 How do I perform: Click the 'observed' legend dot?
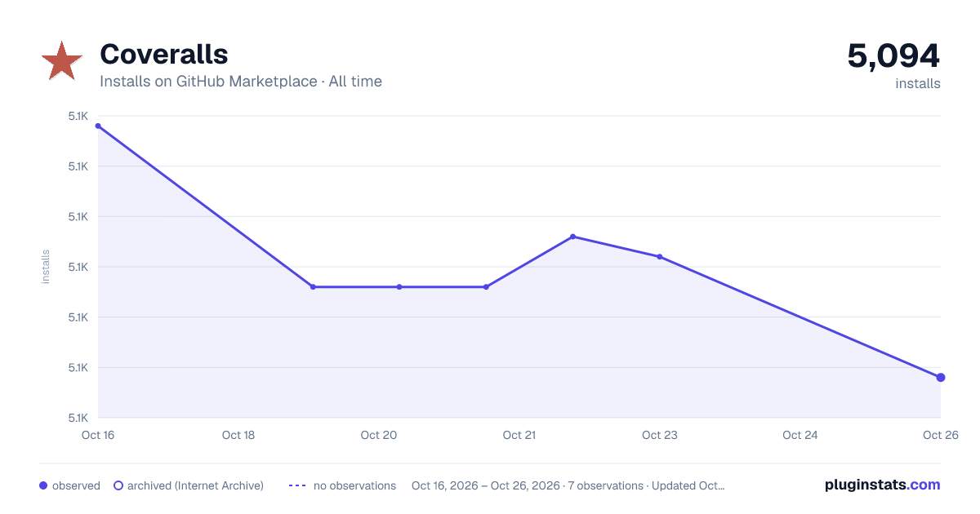click(43, 485)
